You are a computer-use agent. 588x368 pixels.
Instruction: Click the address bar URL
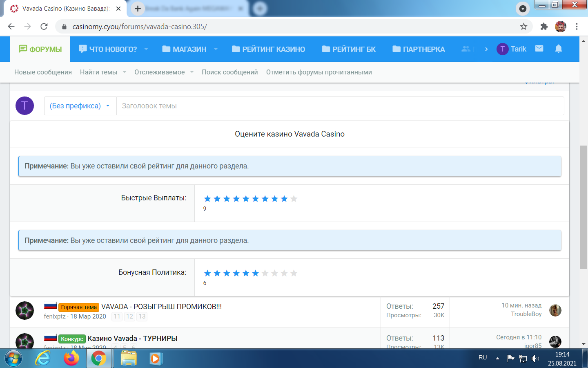140,27
